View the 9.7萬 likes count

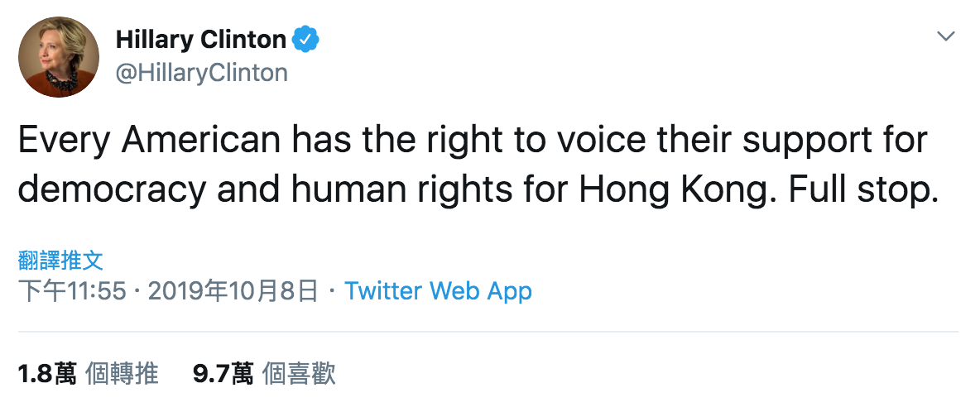(223, 374)
